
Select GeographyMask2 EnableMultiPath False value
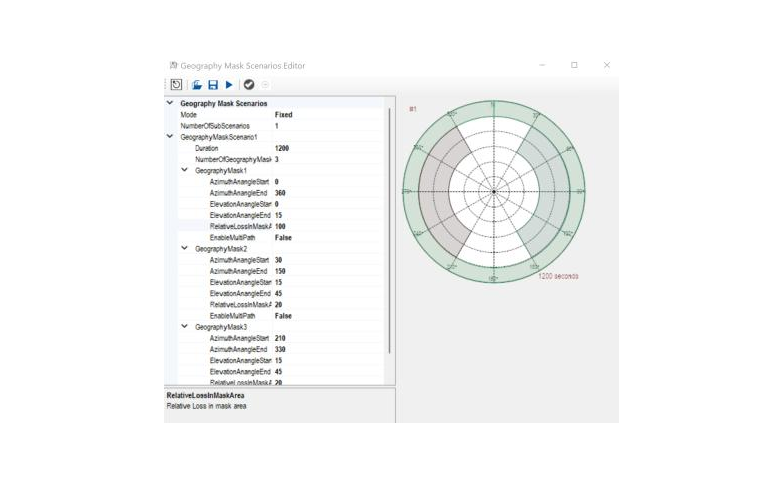pyautogui.click(x=283, y=316)
